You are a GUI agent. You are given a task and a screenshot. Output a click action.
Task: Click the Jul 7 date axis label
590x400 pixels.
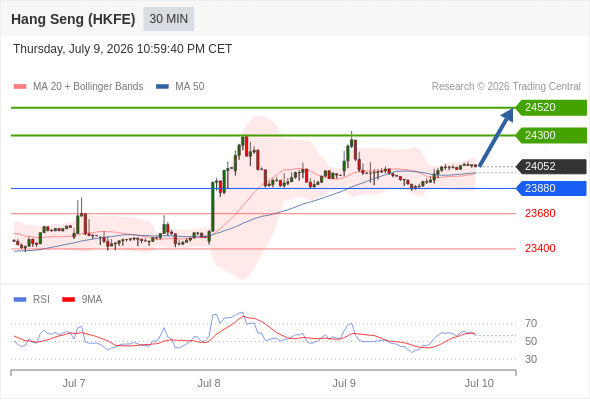[x=74, y=383]
